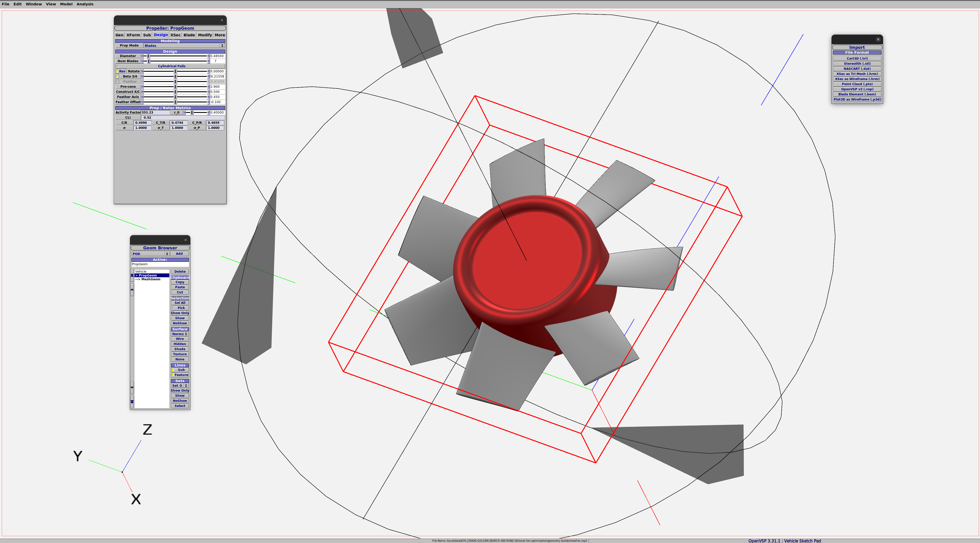Image resolution: width=980 pixels, height=543 pixels.
Task: Close the Import dialog
Action: pos(878,39)
